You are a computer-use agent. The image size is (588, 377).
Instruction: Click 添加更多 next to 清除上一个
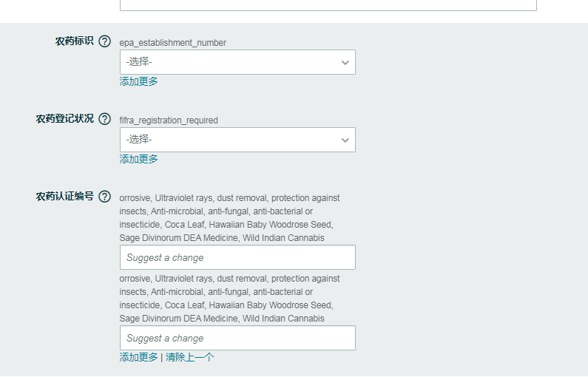[138, 357]
